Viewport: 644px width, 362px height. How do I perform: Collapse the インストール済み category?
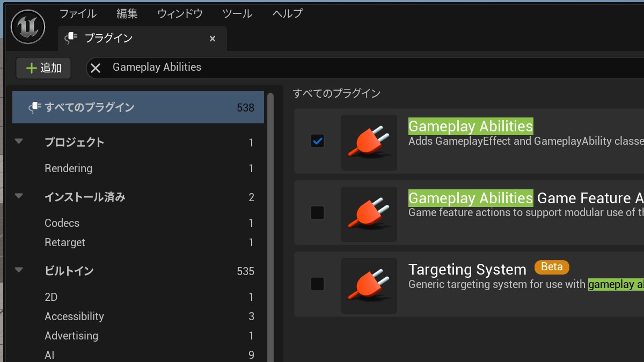click(19, 196)
